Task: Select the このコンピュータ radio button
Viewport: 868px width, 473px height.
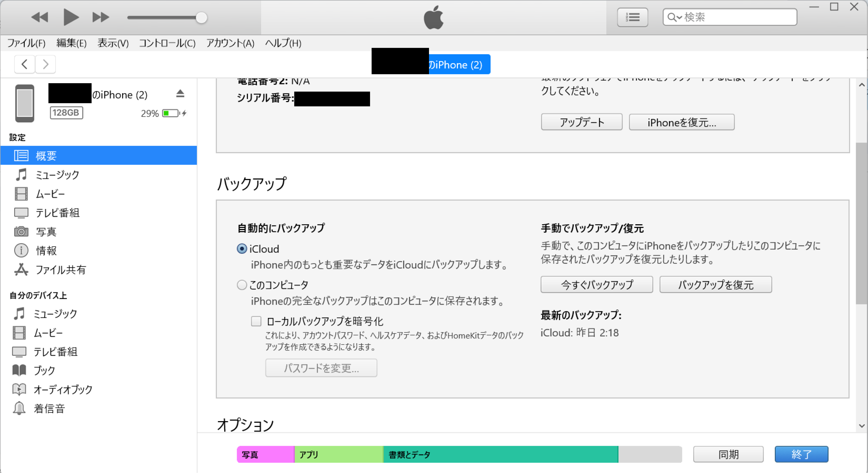Action: (242, 285)
